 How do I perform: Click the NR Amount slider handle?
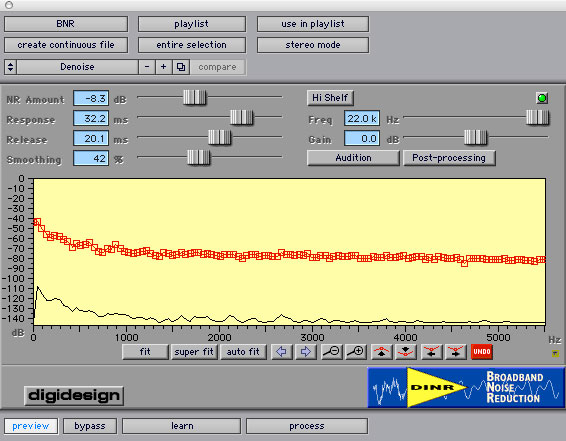[x=194, y=97]
